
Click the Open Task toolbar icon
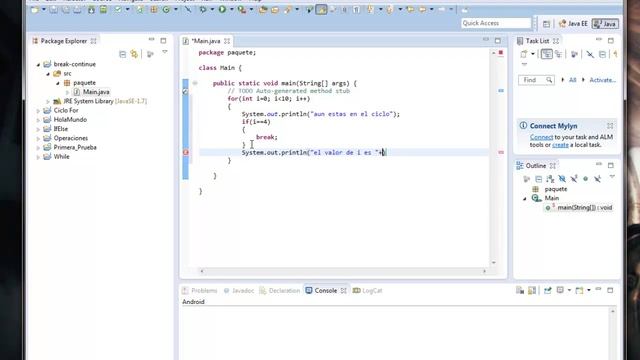[x=275, y=9]
